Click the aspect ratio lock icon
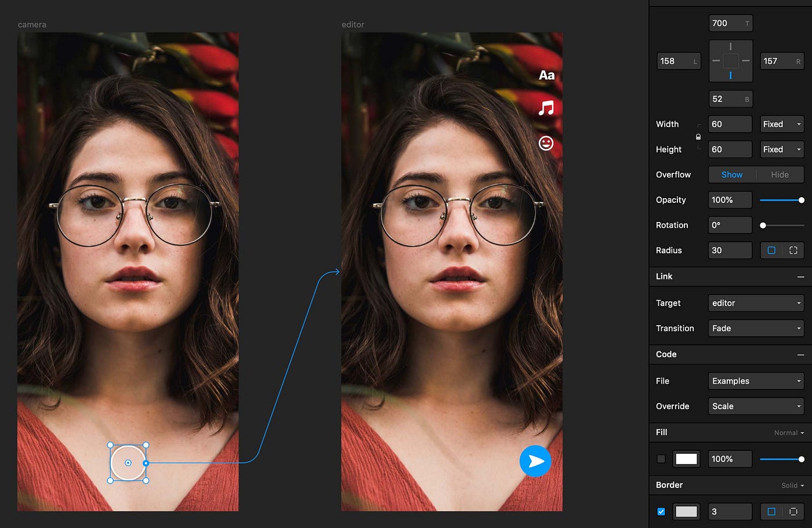The image size is (812, 528). point(698,137)
